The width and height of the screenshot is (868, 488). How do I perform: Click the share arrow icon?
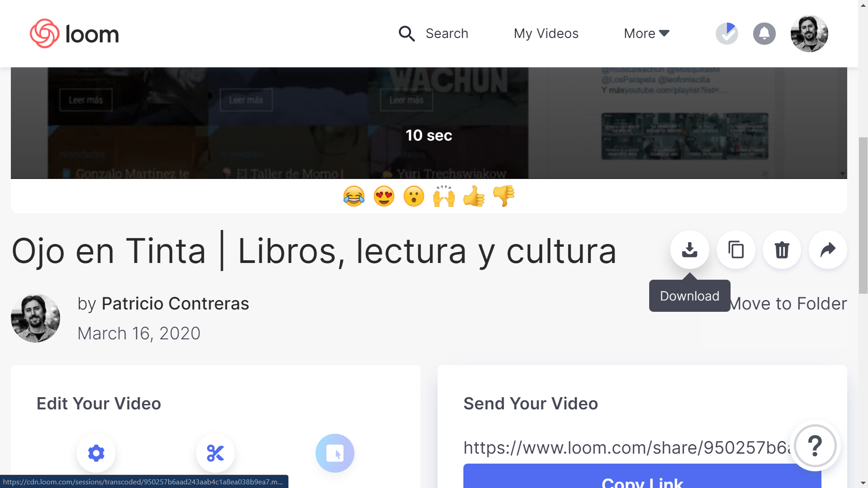828,250
